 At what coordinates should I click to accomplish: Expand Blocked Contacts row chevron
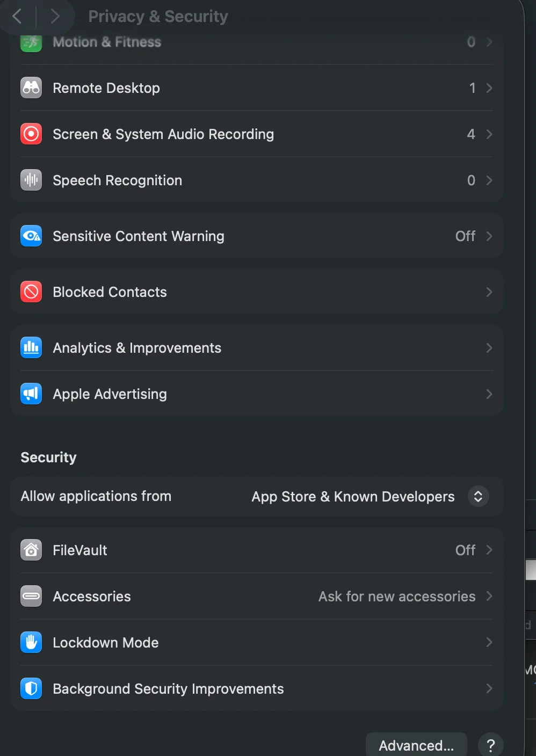489,292
